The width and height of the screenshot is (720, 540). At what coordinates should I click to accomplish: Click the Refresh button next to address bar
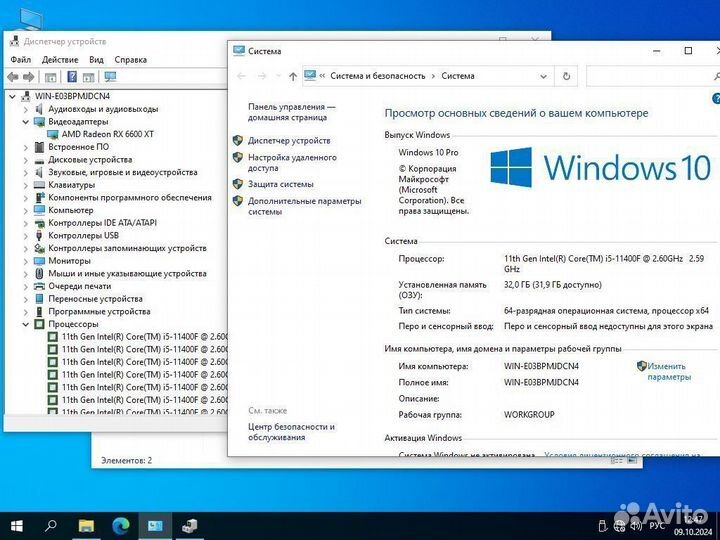(x=566, y=76)
